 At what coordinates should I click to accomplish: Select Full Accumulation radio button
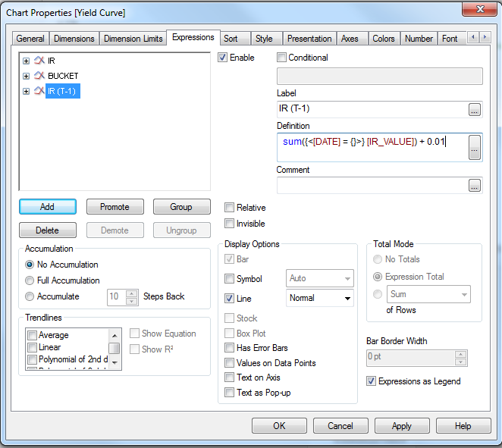pos(30,280)
